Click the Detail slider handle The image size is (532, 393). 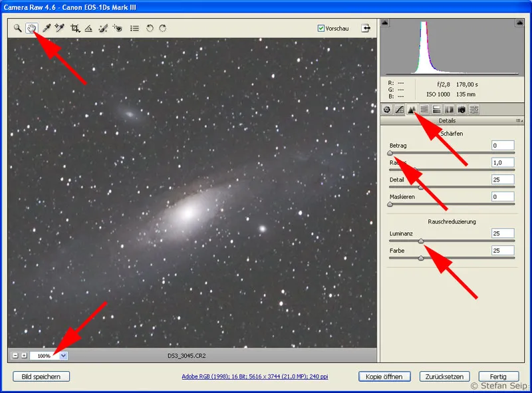[x=421, y=188]
